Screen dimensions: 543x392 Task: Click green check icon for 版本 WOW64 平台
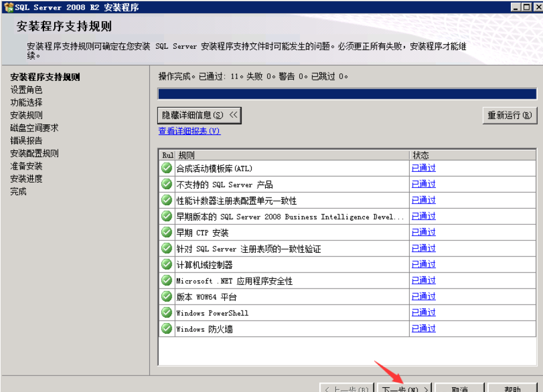click(167, 296)
